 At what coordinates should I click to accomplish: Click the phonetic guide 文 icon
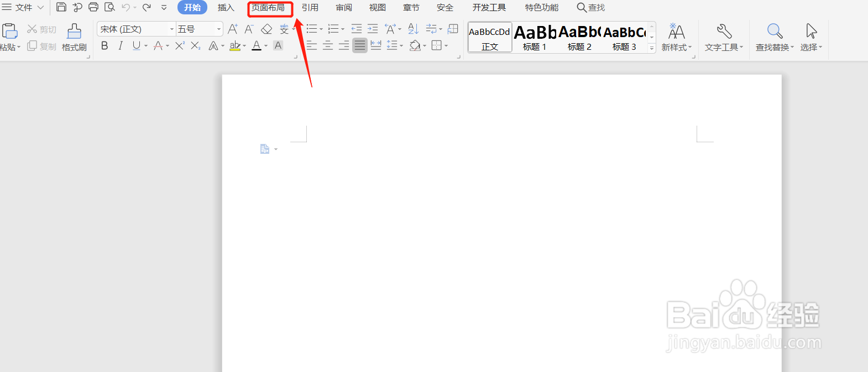pyautogui.click(x=284, y=29)
